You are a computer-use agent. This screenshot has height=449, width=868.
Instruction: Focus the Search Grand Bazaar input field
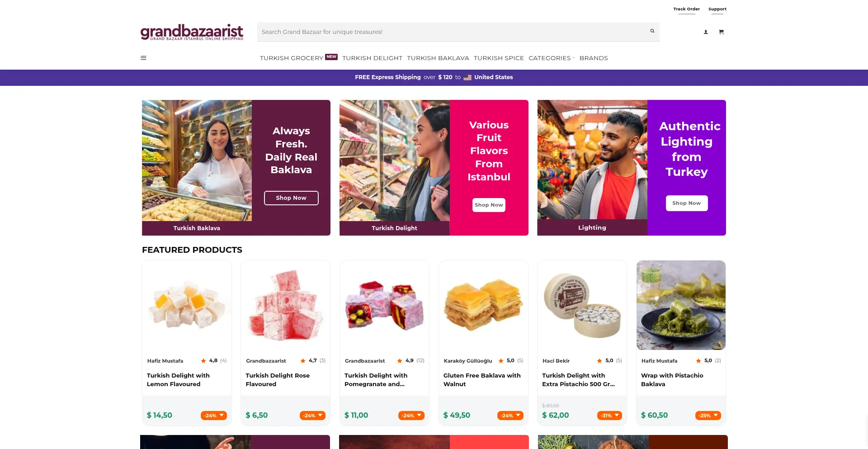coord(452,32)
